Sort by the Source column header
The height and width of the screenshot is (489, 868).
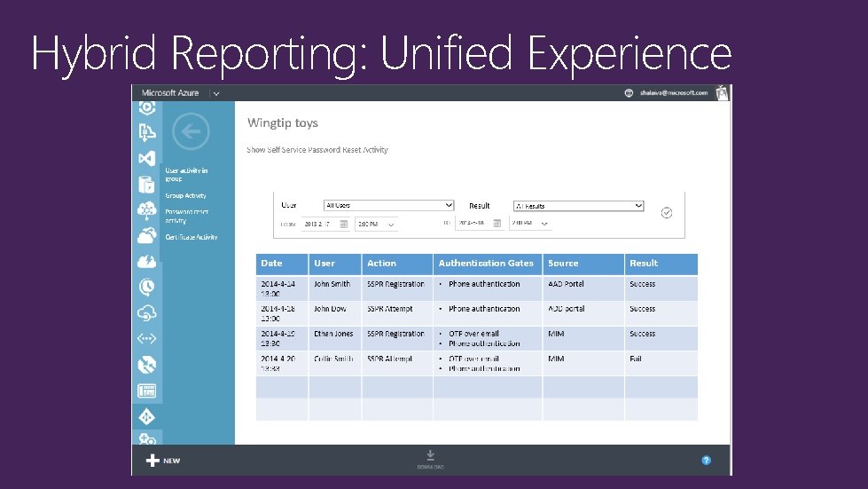pos(583,264)
